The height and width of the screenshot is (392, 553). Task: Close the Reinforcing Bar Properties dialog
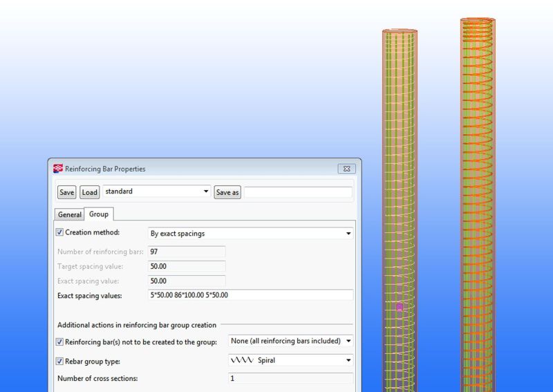tap(347, 169)
